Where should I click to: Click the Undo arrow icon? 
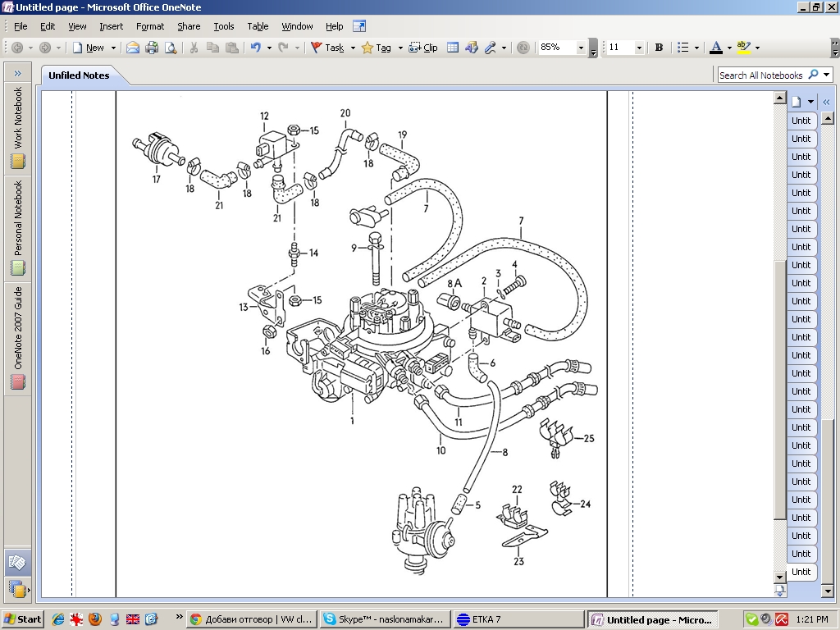click(x=255, y=48)
